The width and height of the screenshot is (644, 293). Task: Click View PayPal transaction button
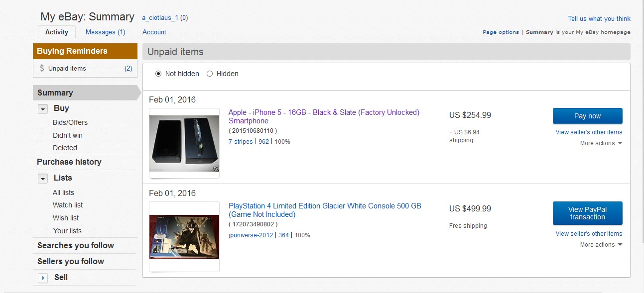(x=587, y=213)
